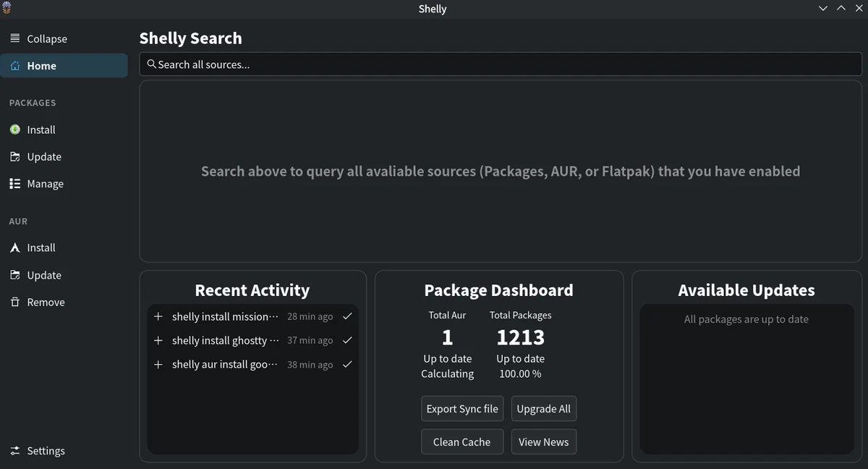
Task: Open Update under the PACKAGES section
Action: (64, 156)
